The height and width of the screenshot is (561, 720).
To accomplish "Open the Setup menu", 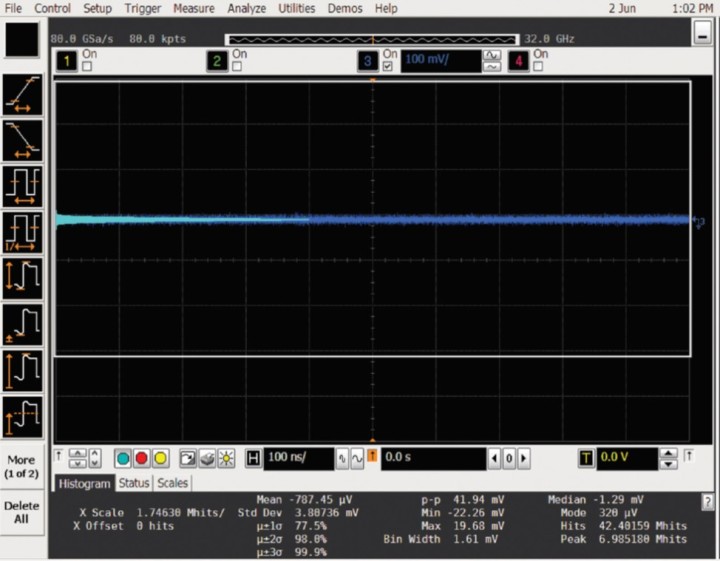I will pyautogui.click(x=97, y=8).
